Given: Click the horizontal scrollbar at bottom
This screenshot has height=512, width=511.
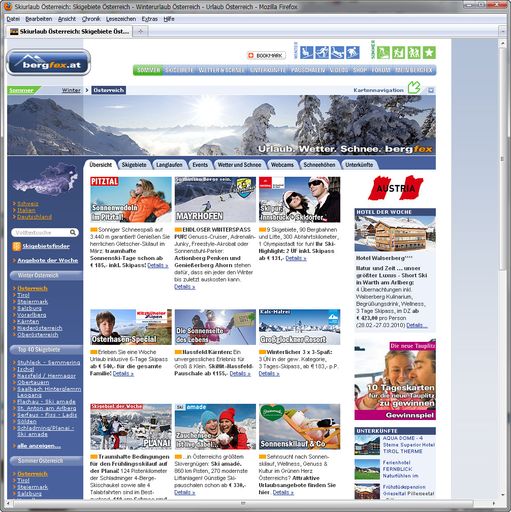Looking at the screenshot, I should (242, 503).
